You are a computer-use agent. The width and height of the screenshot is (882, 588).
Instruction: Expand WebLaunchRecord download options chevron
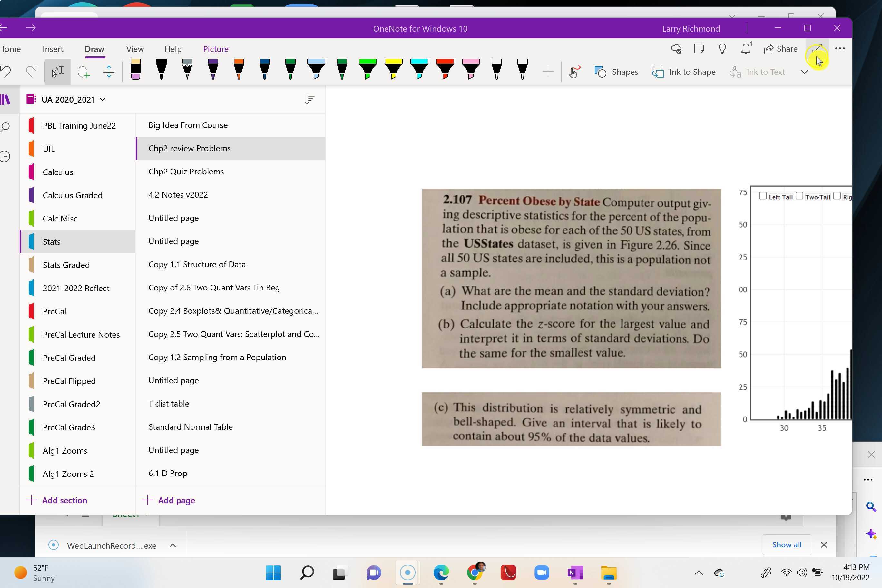(172, 545)
